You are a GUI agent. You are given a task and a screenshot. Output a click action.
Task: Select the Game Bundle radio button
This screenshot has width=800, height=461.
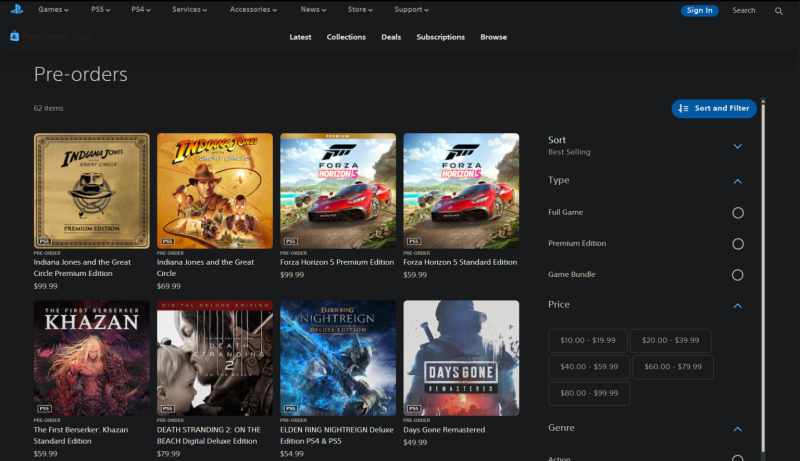[x=738, y=275]
